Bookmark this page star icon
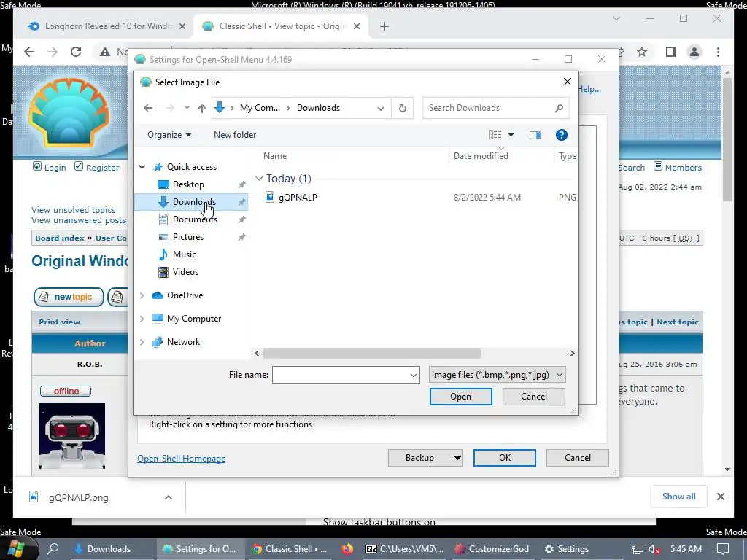 click(642, 52)
